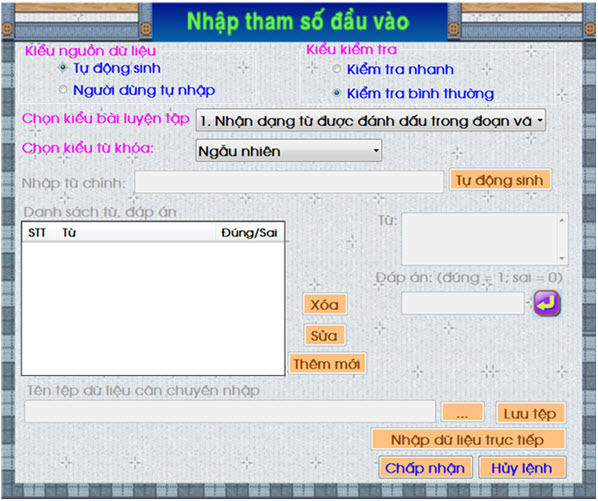Click the "Sửa" button
This screenshot has height=501, width=598.
(325, 336)
